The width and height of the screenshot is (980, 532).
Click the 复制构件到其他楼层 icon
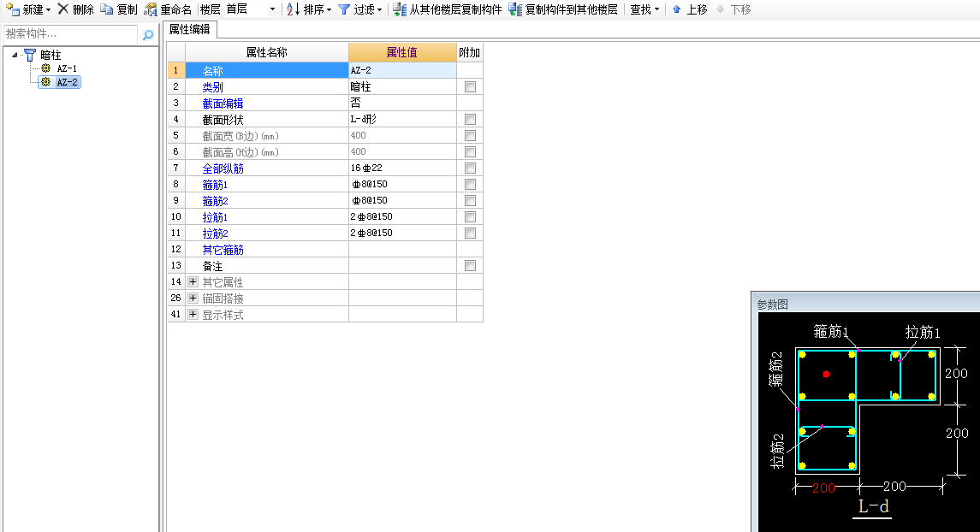515,9
